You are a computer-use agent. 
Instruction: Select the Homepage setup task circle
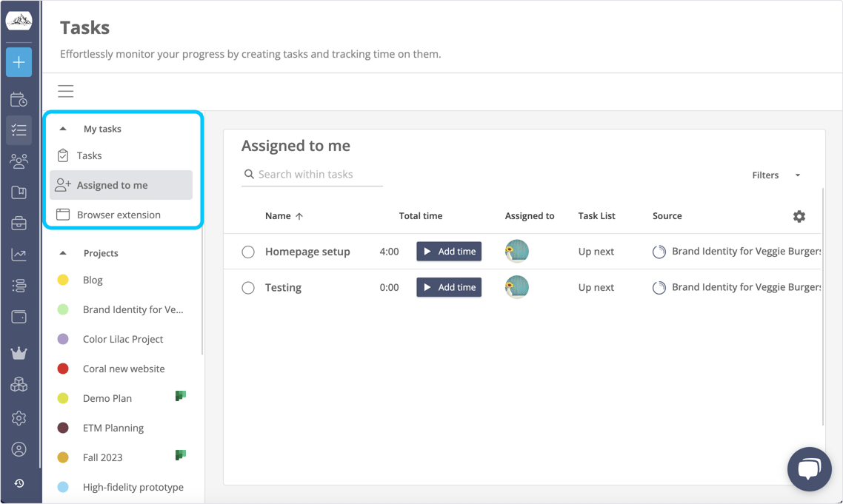(248, 252)
